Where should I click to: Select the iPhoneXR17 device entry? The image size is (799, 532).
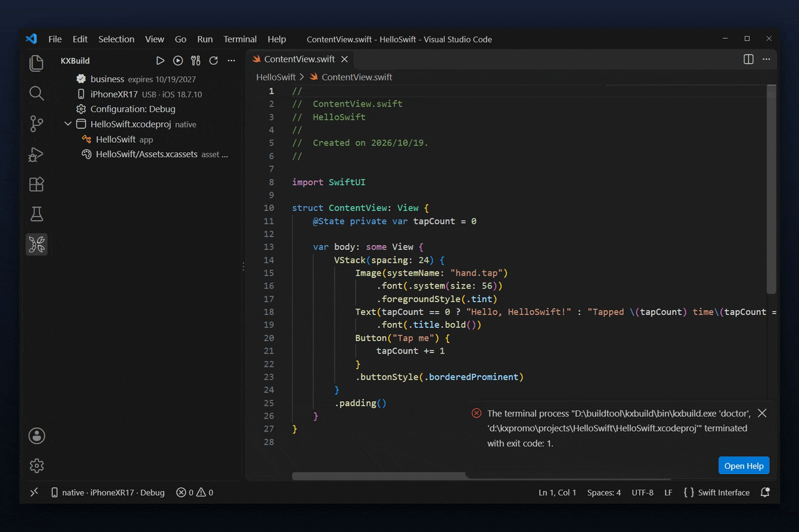point(139,94)
